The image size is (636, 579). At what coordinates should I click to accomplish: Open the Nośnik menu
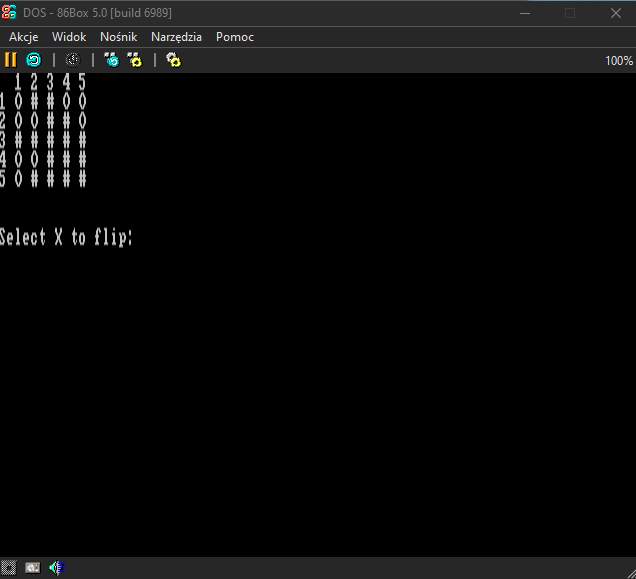coord(118,37)
